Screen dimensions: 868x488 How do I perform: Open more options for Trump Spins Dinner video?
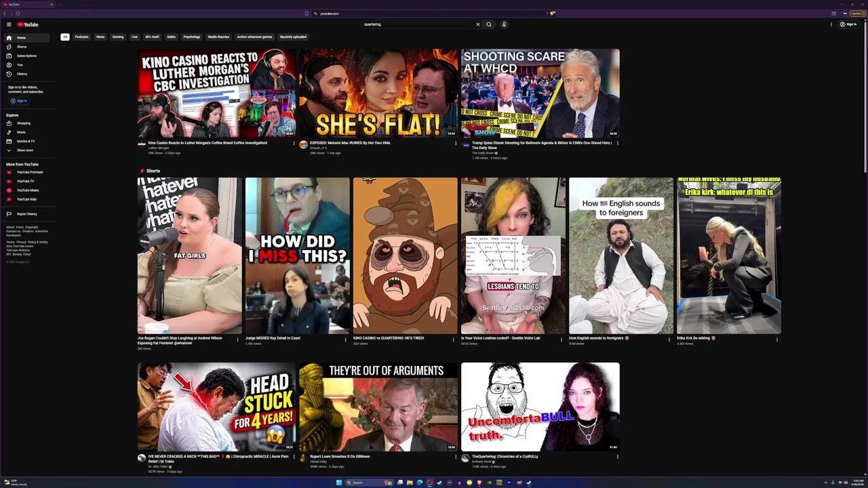point(617,143)
